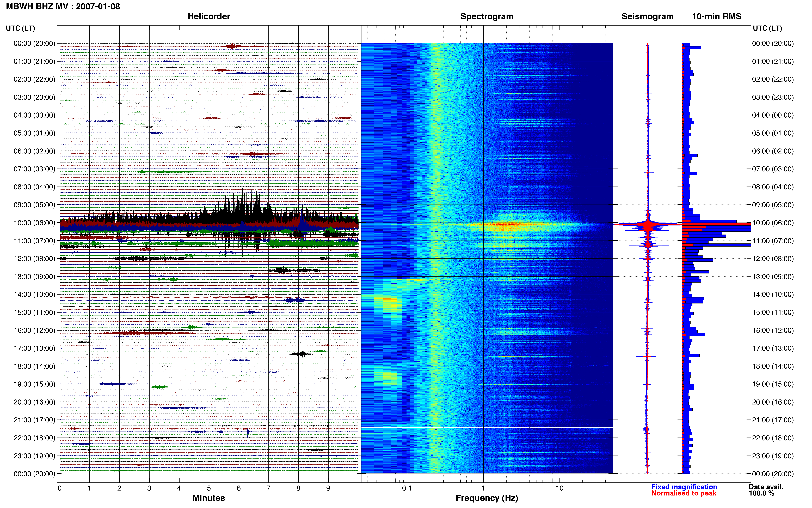
Task: Click left time label '19:00 (15:00)'
Action: click(34, 384)
